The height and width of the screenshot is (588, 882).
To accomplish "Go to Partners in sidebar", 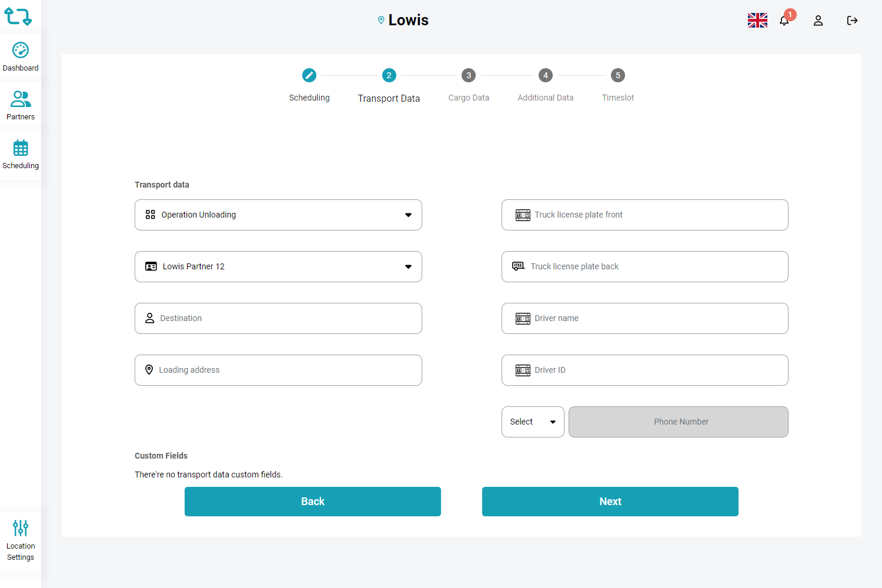I will 21,99.
